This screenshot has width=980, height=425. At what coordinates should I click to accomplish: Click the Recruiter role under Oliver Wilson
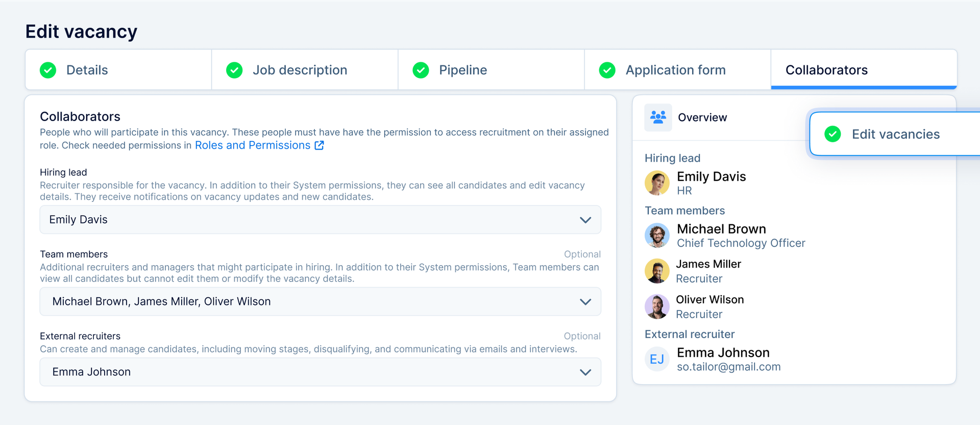699,315
